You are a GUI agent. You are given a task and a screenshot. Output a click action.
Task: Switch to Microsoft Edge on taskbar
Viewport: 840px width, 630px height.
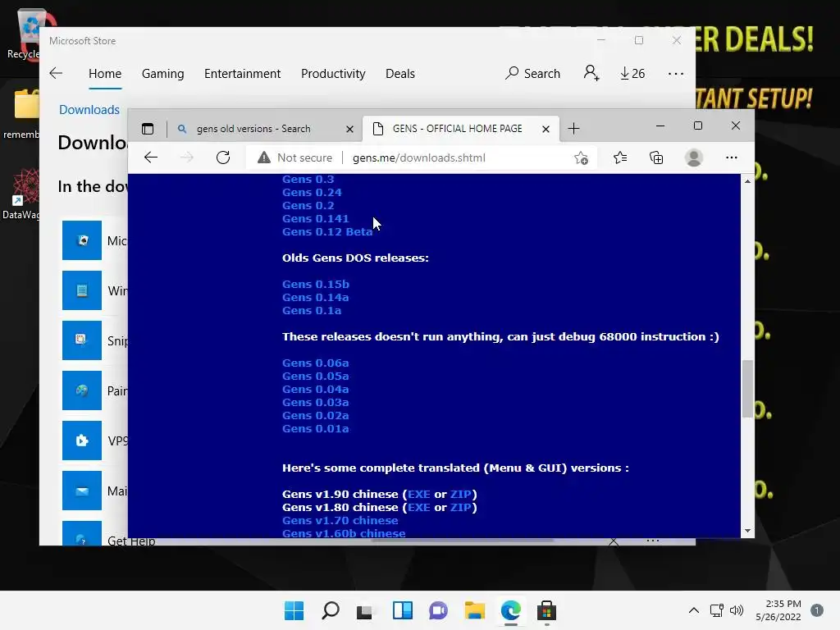tap(510, 610)
